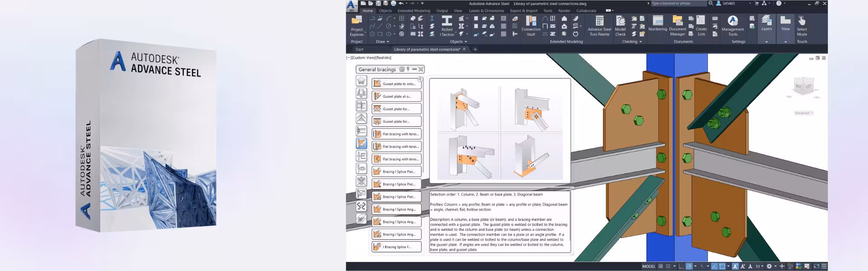Select the 'Gusset plate to colu...' connection
The height and width of the screenshot is (271, 868).
pyautogui.click(x=396, y=84)
